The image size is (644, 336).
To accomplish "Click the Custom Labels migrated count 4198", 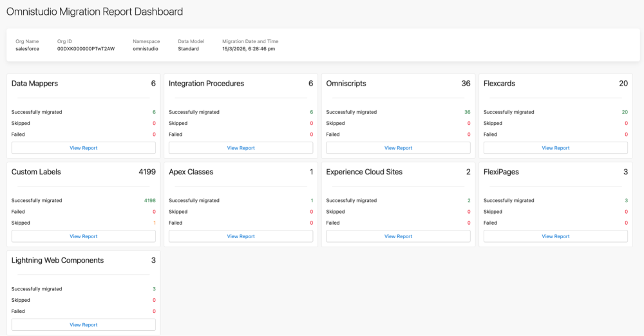I will tap(150, 200).
